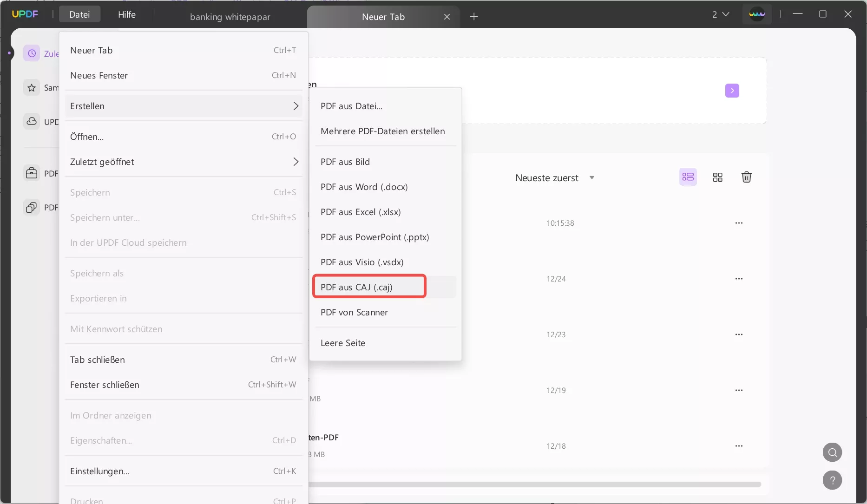Switch to list view
This screenshot has width=867, height=504.
coord(688,177)
